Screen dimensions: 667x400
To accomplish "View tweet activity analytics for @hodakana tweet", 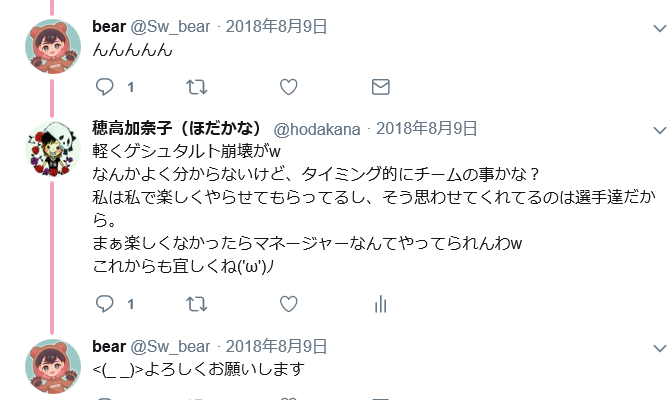I will [381, 304].
